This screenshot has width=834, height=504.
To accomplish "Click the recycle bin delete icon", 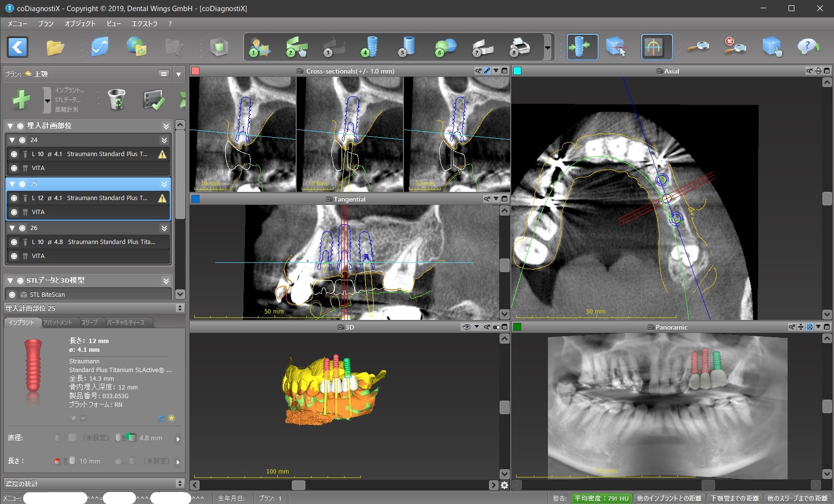I will click(116, 99).
